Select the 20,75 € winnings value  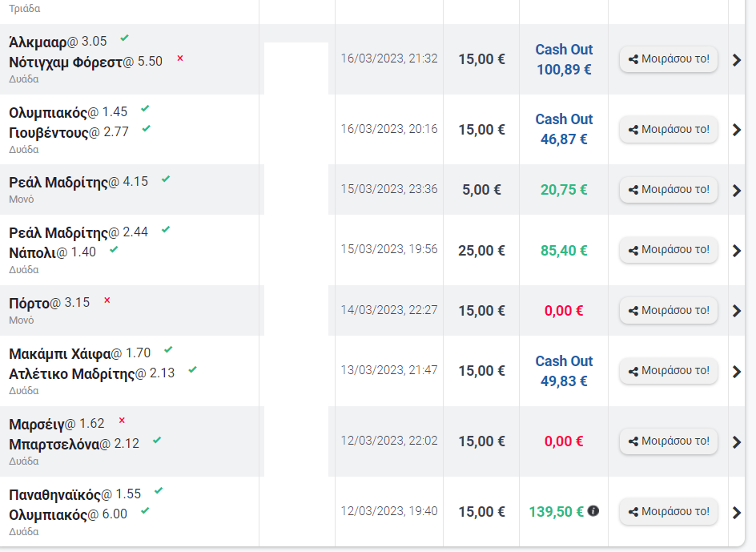(564, 190)
